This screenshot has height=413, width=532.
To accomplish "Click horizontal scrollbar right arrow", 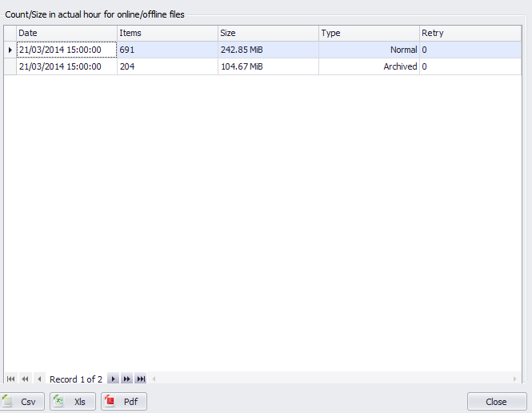I will point(515,379).
